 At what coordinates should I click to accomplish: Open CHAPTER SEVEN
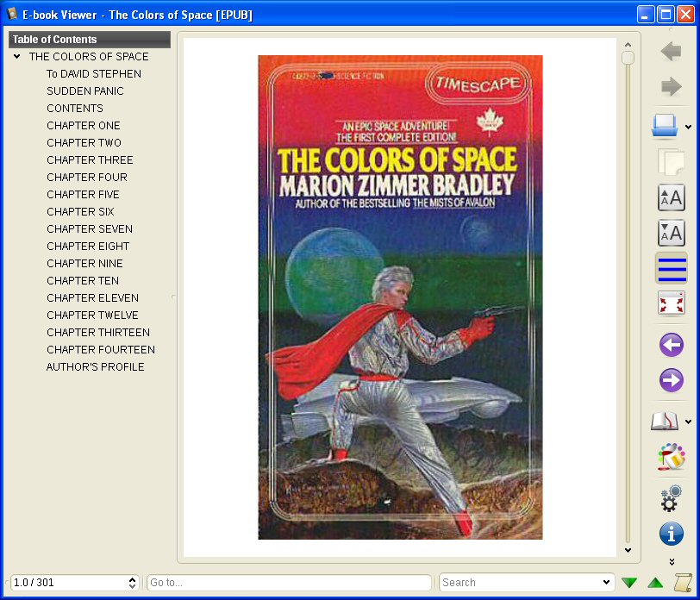[90, 229]
